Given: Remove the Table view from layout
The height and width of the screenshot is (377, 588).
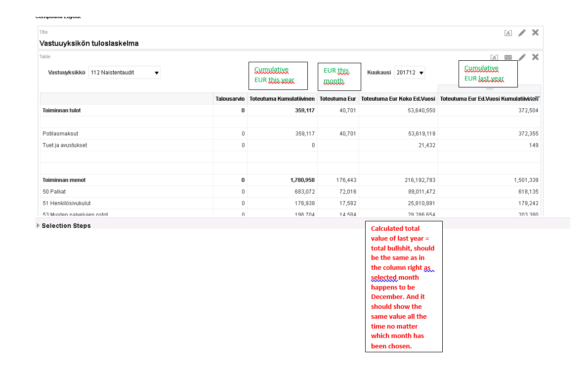Looking at the screenshot, I should coord(535,57).
